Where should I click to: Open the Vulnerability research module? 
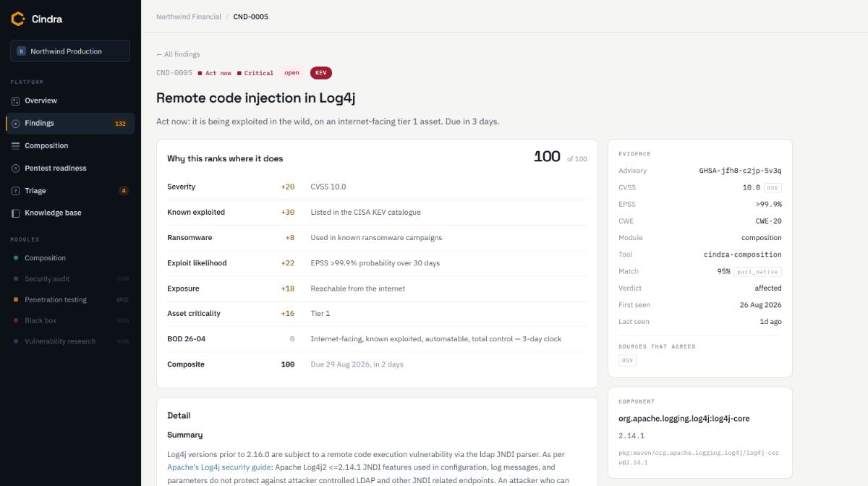click(x=60, y=341)
